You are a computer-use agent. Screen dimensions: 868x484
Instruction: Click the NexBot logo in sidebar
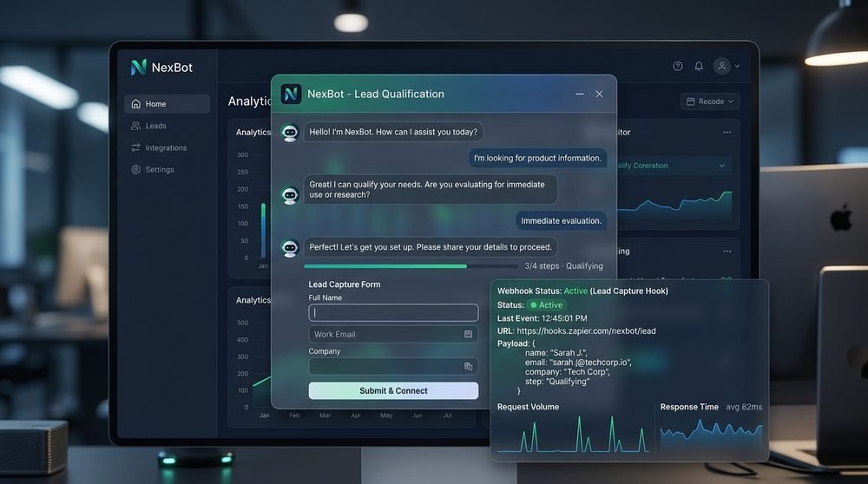click(161, 68)
